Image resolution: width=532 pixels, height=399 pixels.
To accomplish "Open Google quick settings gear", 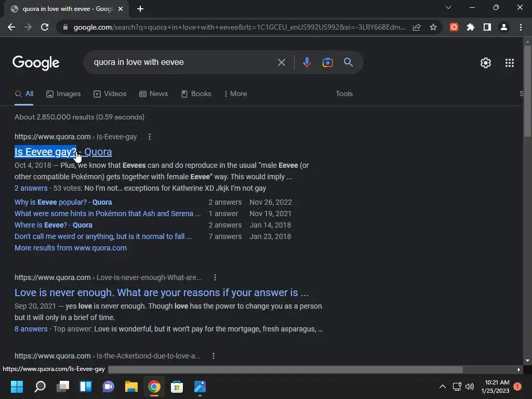I will (x=486, y=63).
